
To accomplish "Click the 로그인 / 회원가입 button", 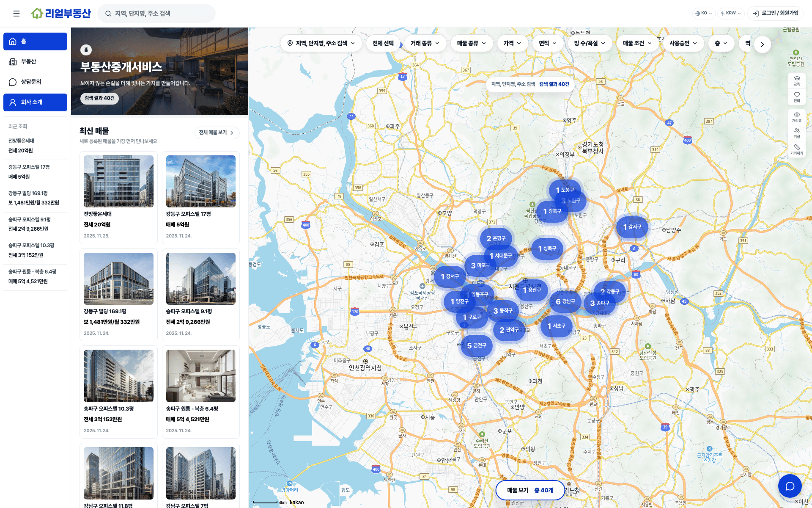I will click(776, 14).
